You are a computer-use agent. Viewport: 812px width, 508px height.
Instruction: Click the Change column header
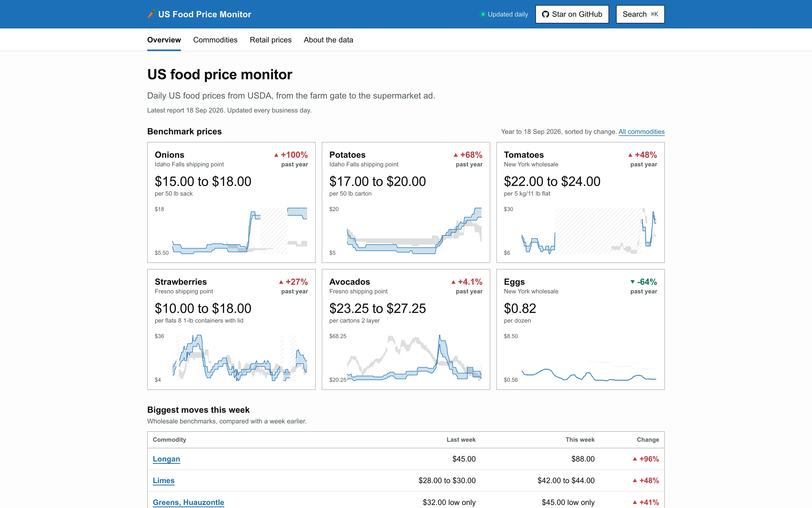[x=648, y=440]
